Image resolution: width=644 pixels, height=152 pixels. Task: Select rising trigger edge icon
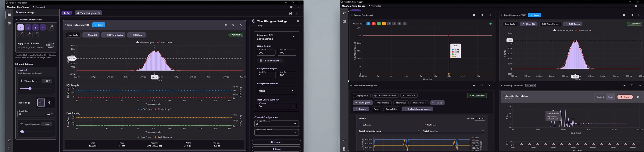pyautogui.click(x=41, y=102)
